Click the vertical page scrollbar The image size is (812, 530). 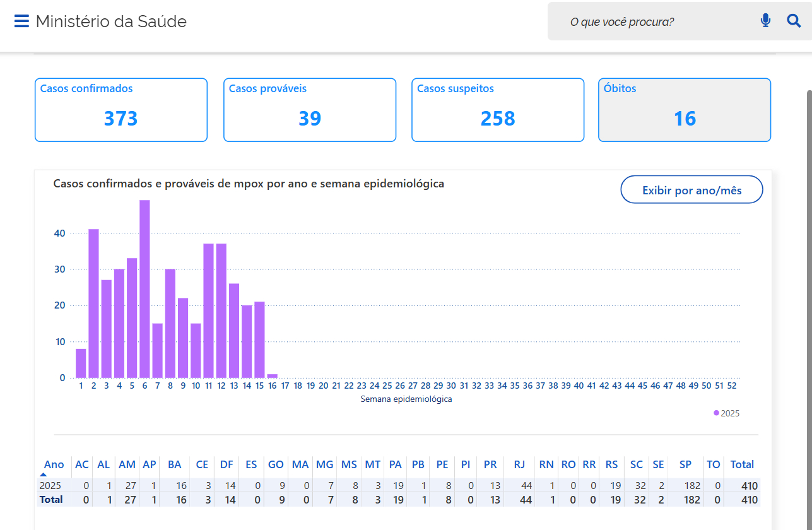coord(808,252)
